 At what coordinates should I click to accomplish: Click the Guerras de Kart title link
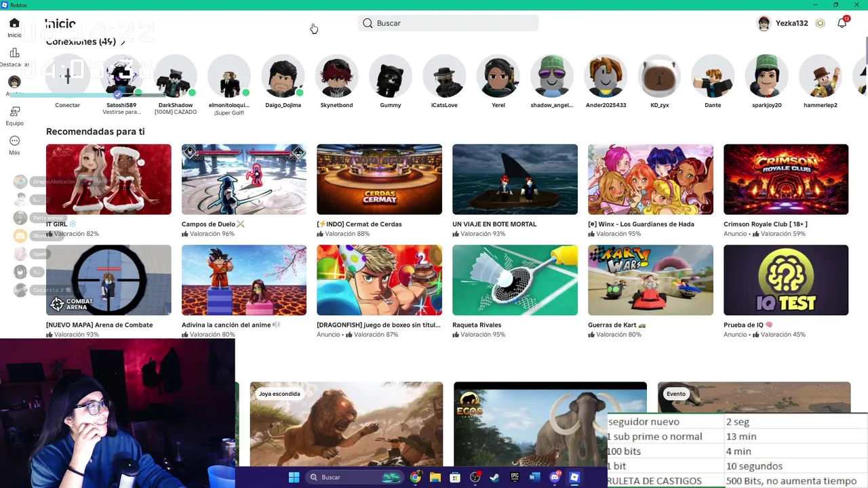click(x=616, y=325)
